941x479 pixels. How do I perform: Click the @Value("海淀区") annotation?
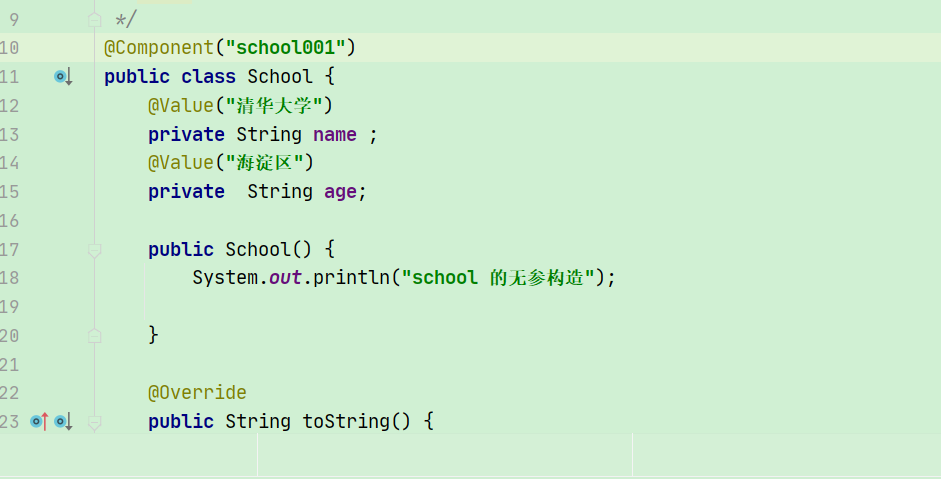click(x=231, y=163)
